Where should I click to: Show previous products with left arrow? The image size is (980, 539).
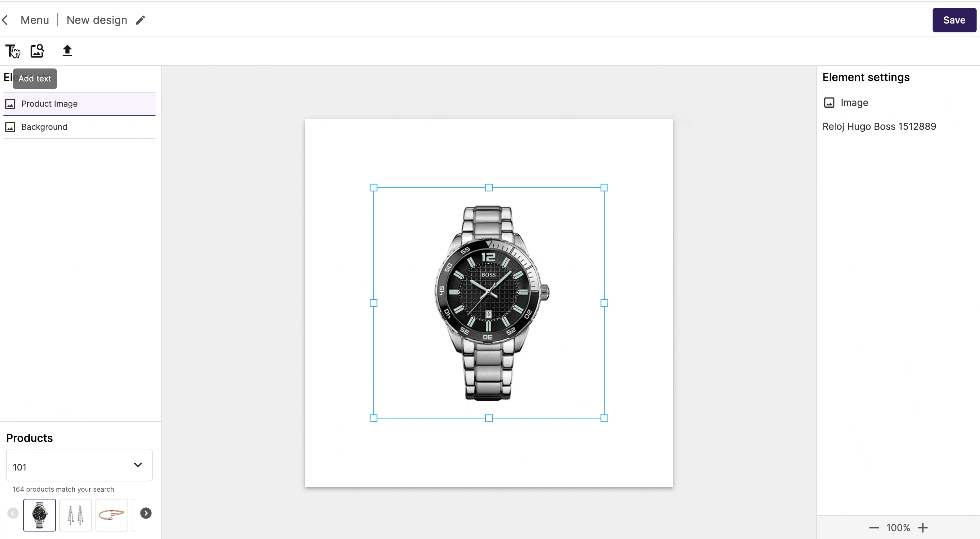pyautogui.click(x=13, y=513)
